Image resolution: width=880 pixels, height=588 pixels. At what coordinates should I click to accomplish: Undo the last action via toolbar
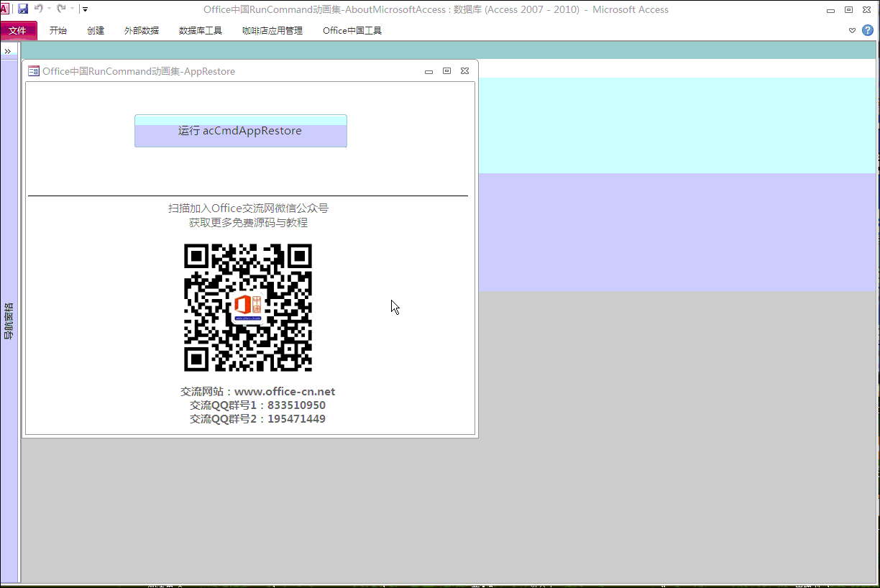pos(38,9)
